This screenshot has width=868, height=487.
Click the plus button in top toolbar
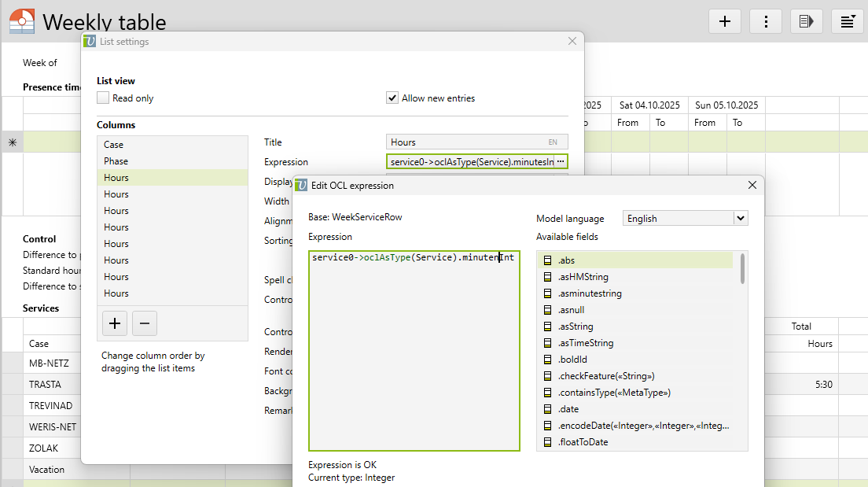pyautogui.click(x=724, y=21)
